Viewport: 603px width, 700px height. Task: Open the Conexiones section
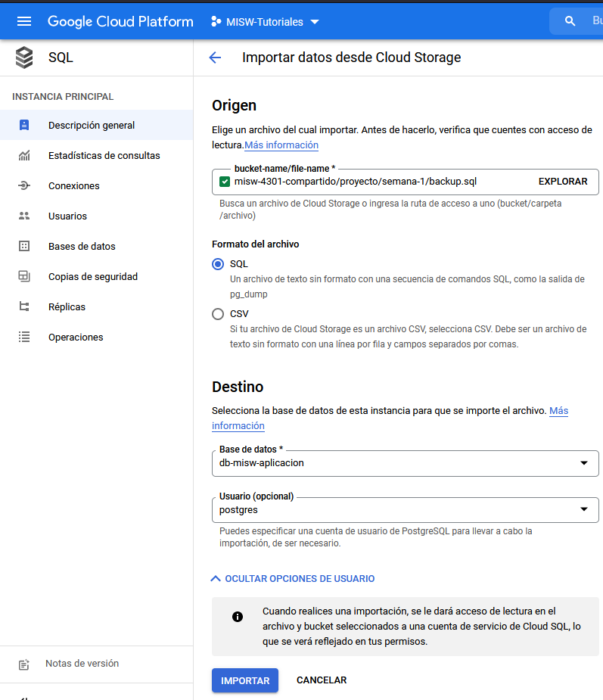pyautogui.click(x=96, y=185)
